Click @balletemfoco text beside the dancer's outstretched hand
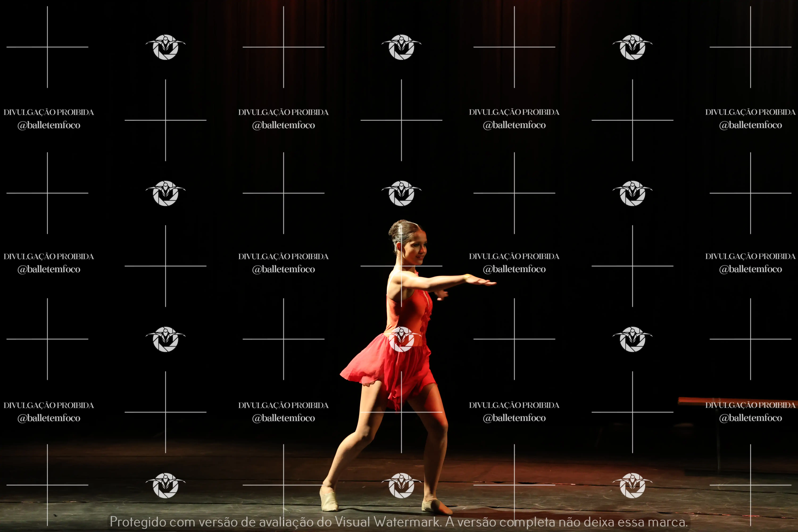 (514, 269)
